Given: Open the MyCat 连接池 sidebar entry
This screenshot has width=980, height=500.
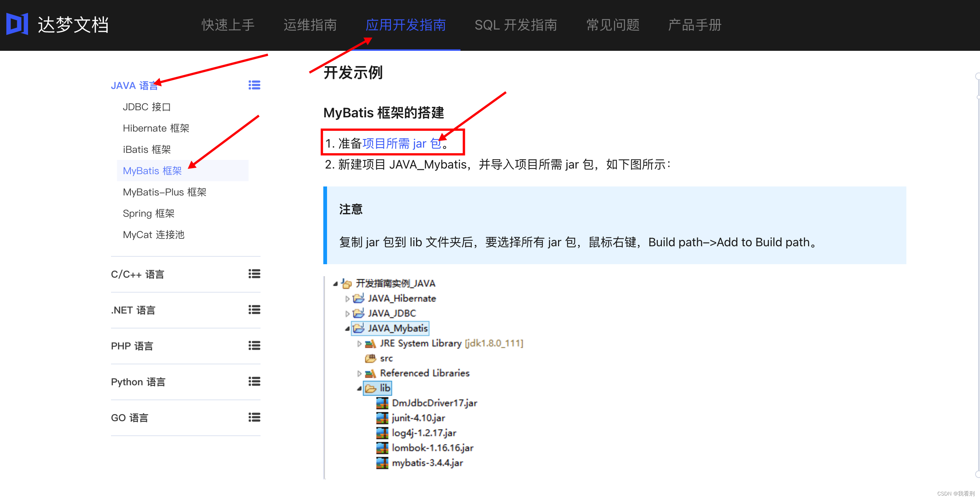Looking at the screenshot, I should coord(154,235).
